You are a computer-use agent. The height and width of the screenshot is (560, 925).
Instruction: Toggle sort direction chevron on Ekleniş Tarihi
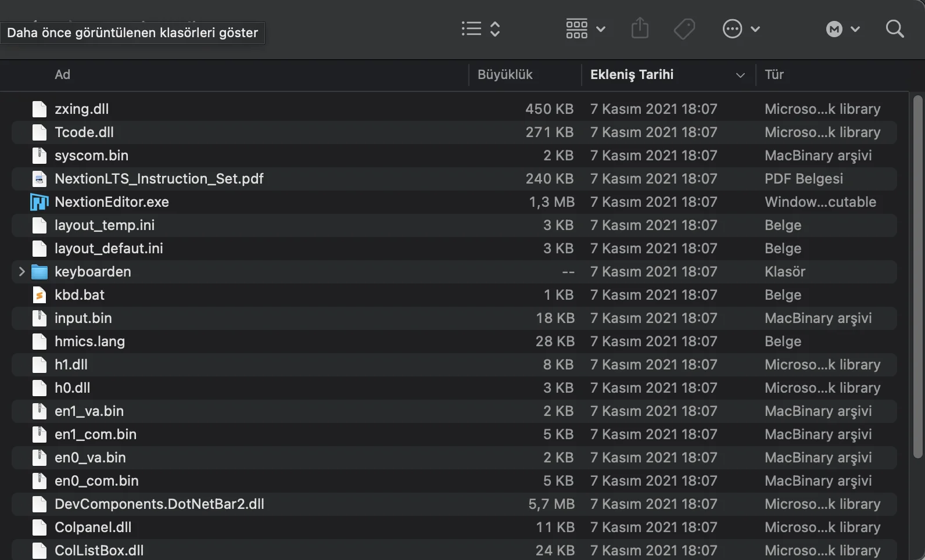740,75
